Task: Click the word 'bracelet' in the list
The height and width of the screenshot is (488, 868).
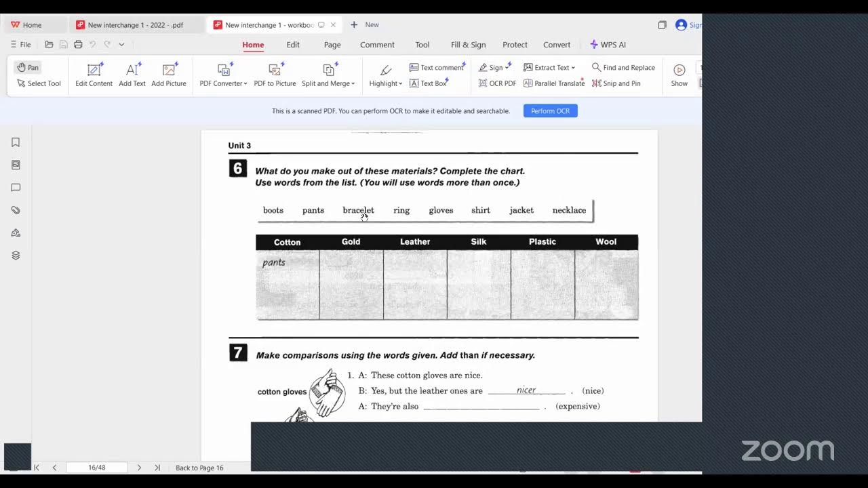Action: click(x=358, y=210)
